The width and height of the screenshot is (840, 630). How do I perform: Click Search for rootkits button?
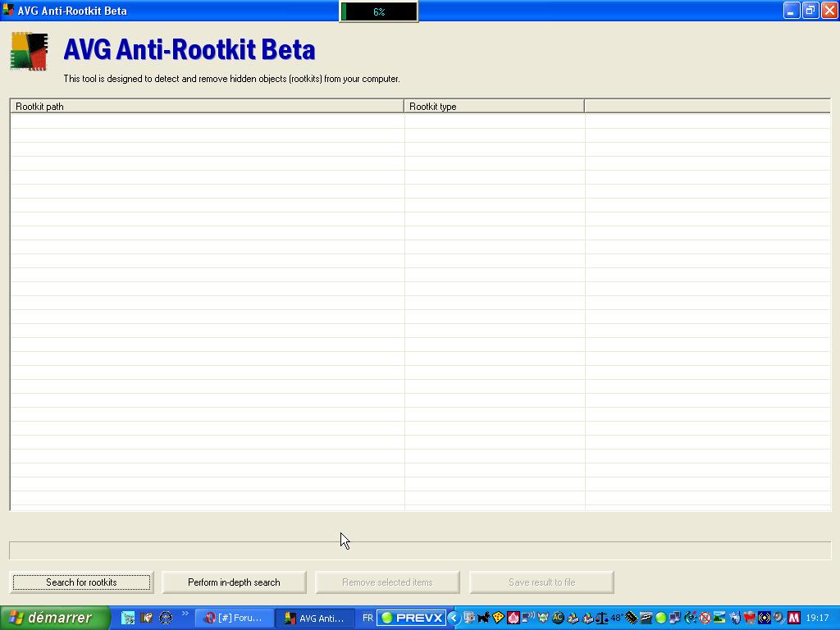81,582
